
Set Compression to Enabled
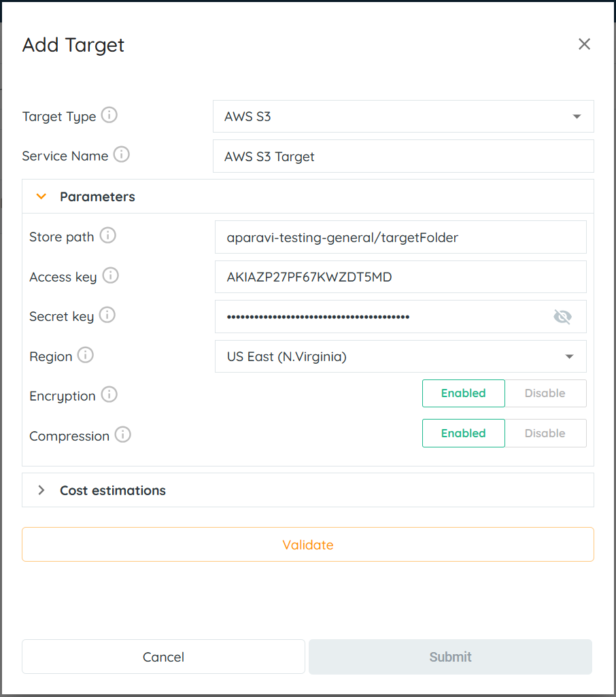(463, 434)
